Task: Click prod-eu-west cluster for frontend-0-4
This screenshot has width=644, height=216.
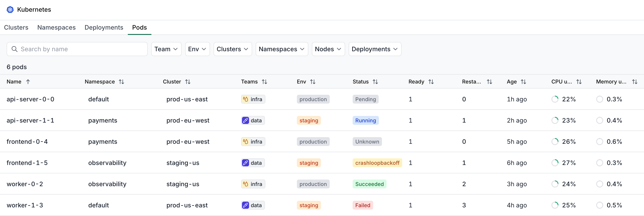Action: pos(188,142)
